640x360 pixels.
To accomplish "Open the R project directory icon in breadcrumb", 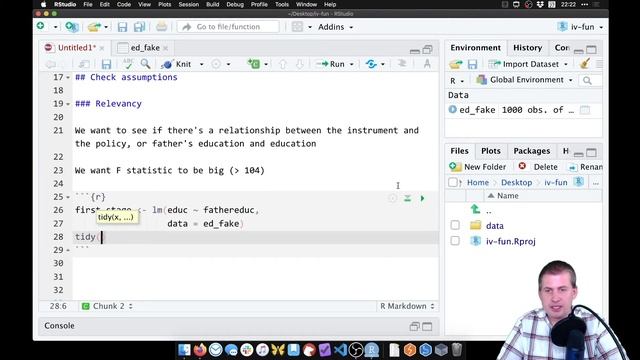I will 579,182.
